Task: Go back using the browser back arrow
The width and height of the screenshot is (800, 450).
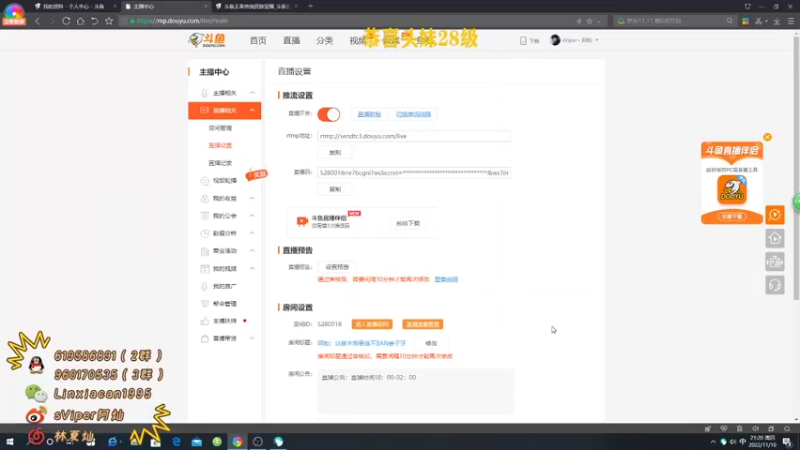Action: [x=37, y=21]
